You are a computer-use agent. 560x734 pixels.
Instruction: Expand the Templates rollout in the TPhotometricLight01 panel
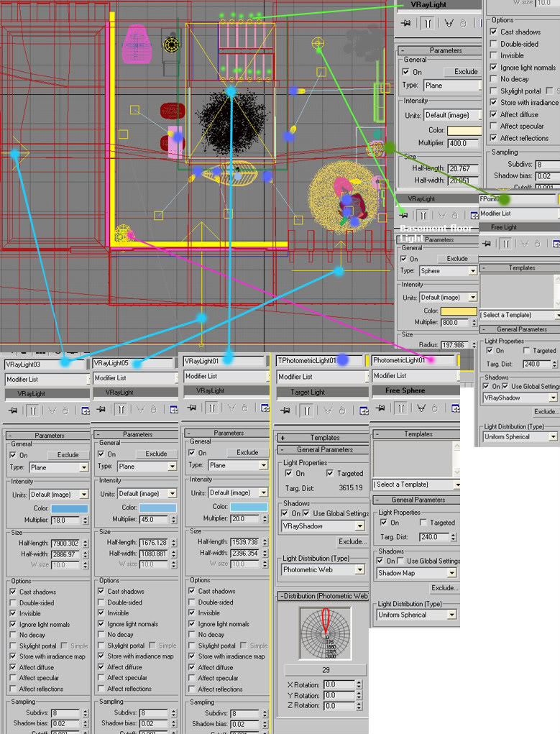pyautogui.click(x=323, y=438)
